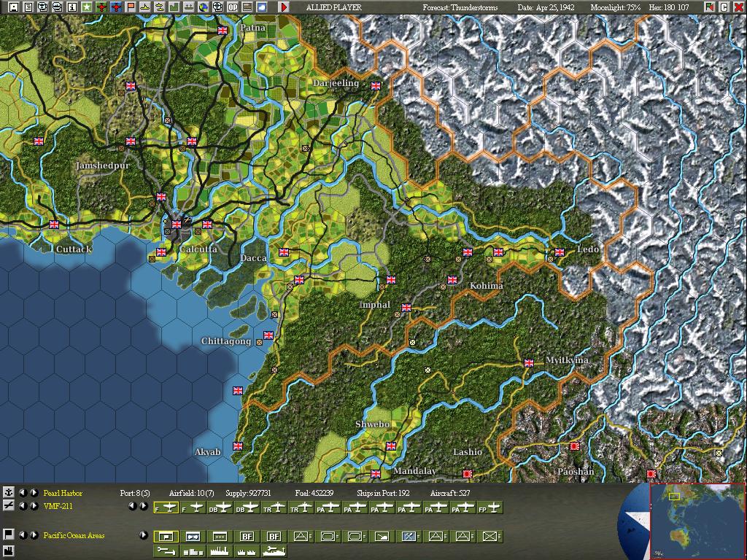Click left arrow before the squadron icons row
Viewport: 747px width, 560px height.
(133, 506)
